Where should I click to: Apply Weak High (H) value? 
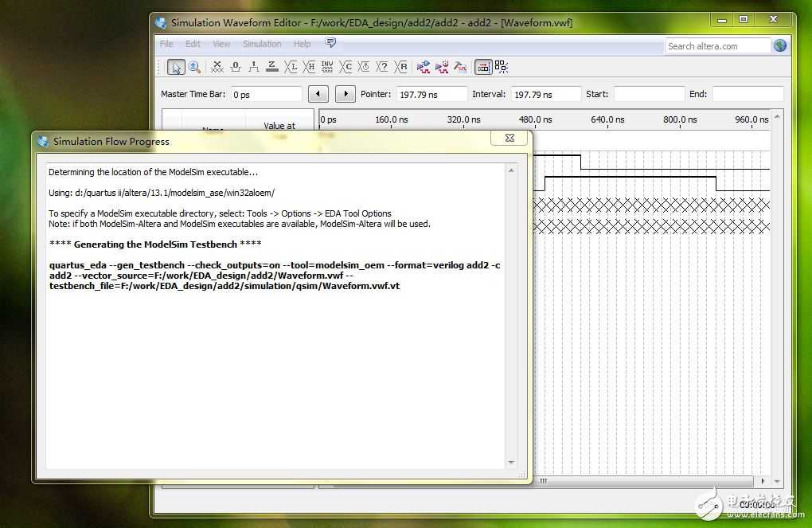309,67
